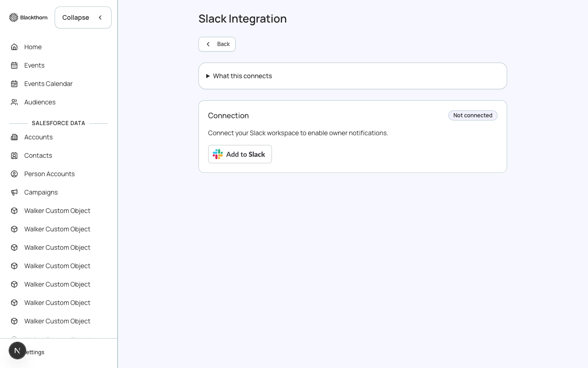Screen dimensions: 588x368
Task: Click the Not connected status badge
Action: coord(473,115)
